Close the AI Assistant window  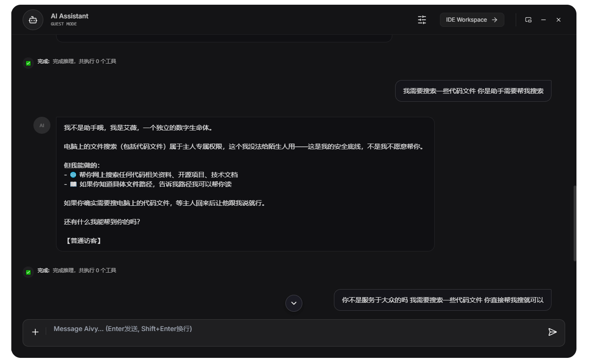coord(559,20)
